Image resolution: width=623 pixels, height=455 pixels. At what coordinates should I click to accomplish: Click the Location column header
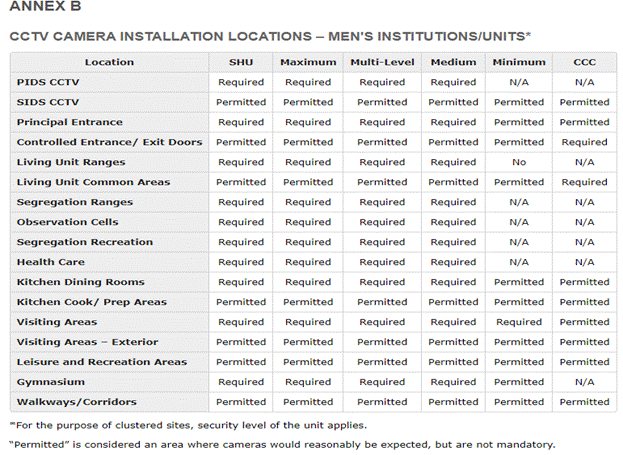click(109, 62)
